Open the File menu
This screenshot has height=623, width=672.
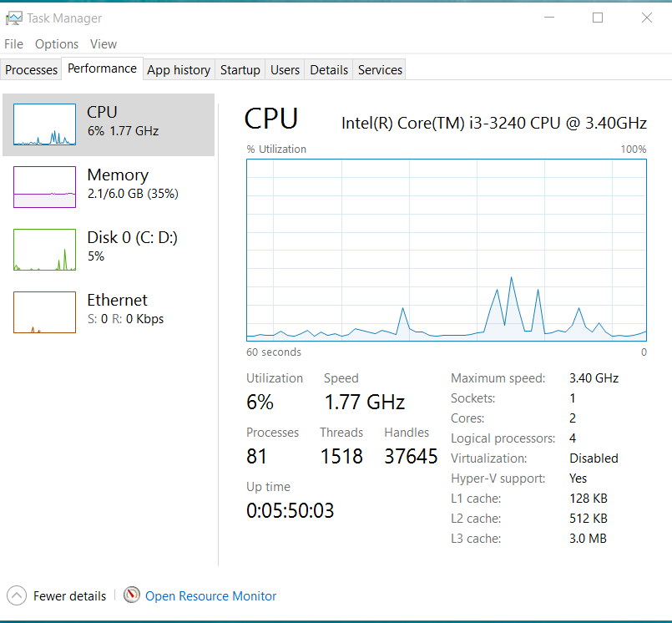(x=14, y=44)
